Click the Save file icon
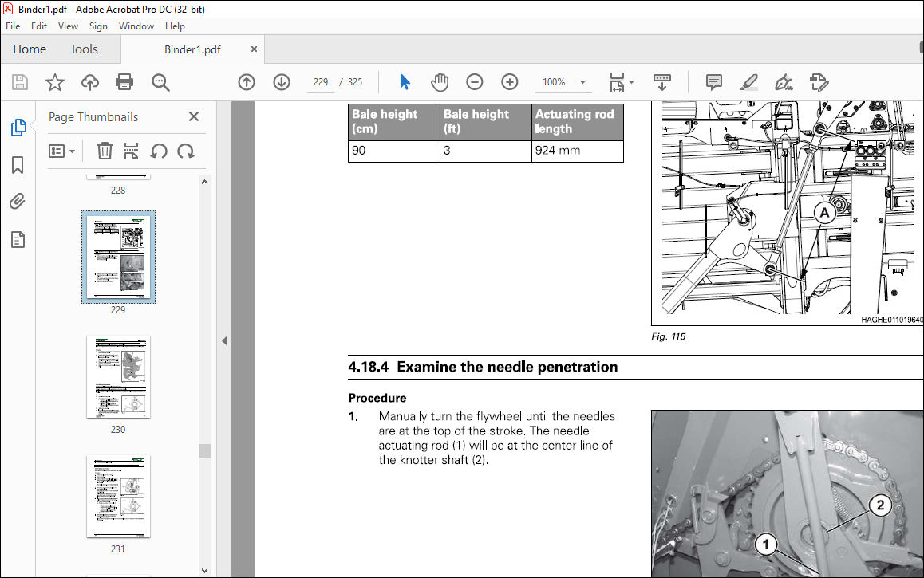 [20, 82]
